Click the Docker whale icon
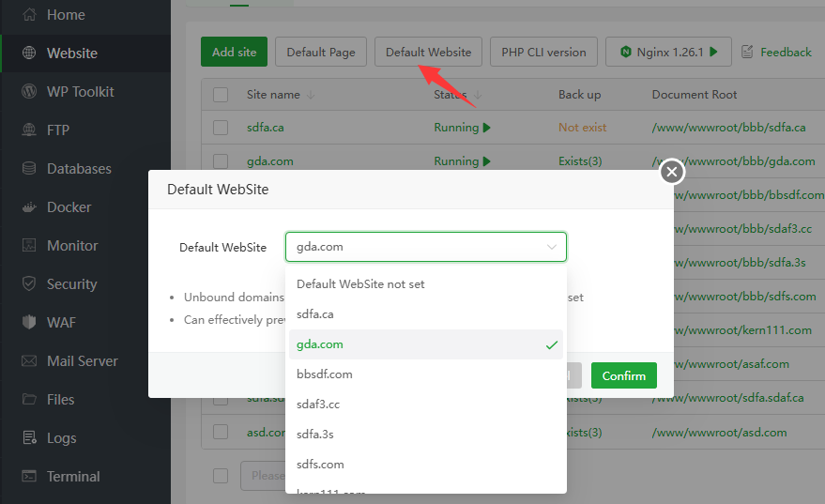The height and width of the screenshot is (504, 825). [x=29, y=206]
